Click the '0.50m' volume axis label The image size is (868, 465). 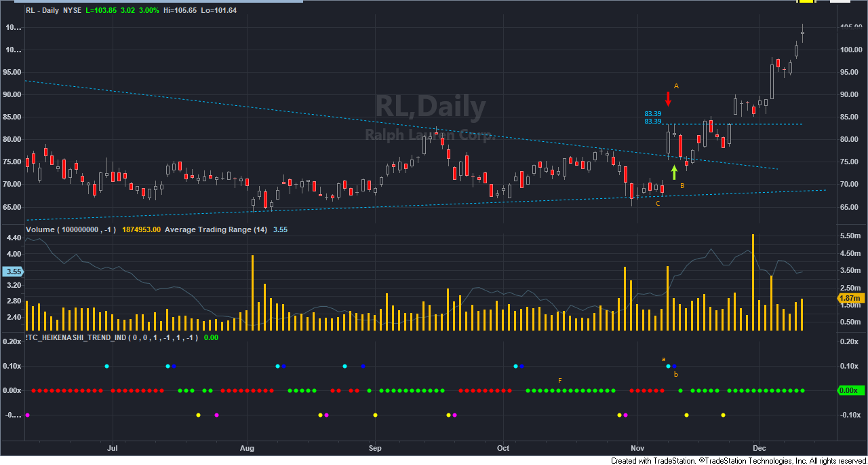point(850,321)
